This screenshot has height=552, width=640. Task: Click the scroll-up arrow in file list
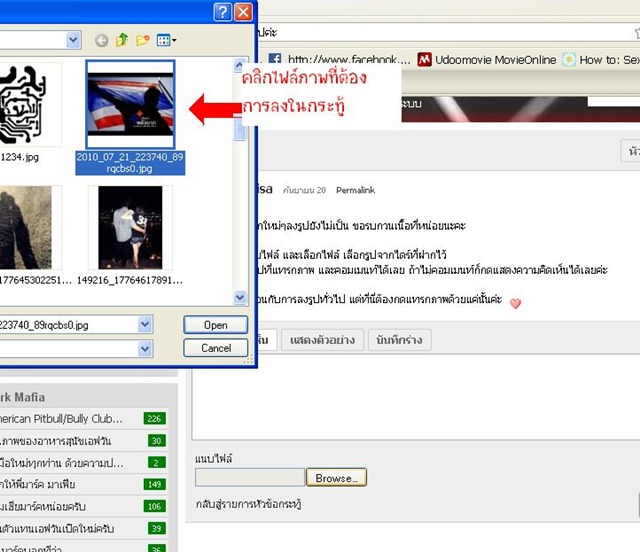point(240,65)
